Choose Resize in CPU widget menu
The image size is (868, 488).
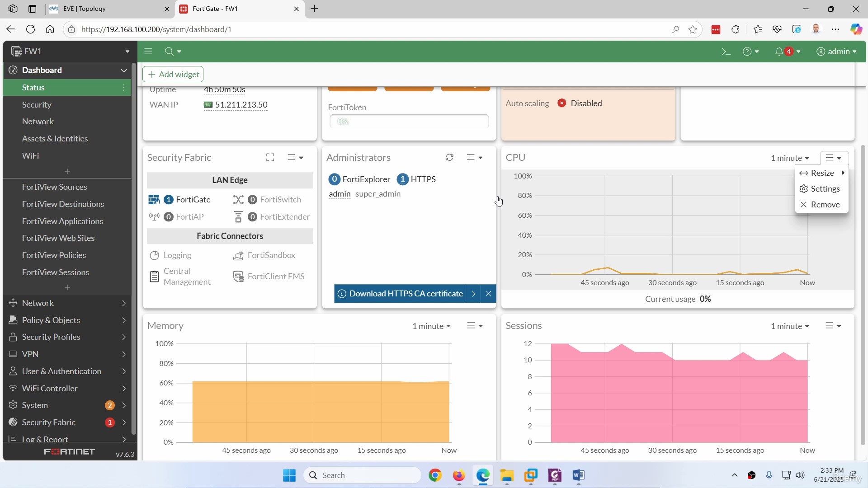821,173
